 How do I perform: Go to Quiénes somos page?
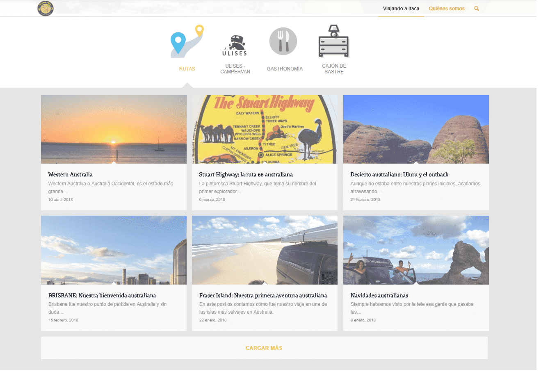(446, 9)
